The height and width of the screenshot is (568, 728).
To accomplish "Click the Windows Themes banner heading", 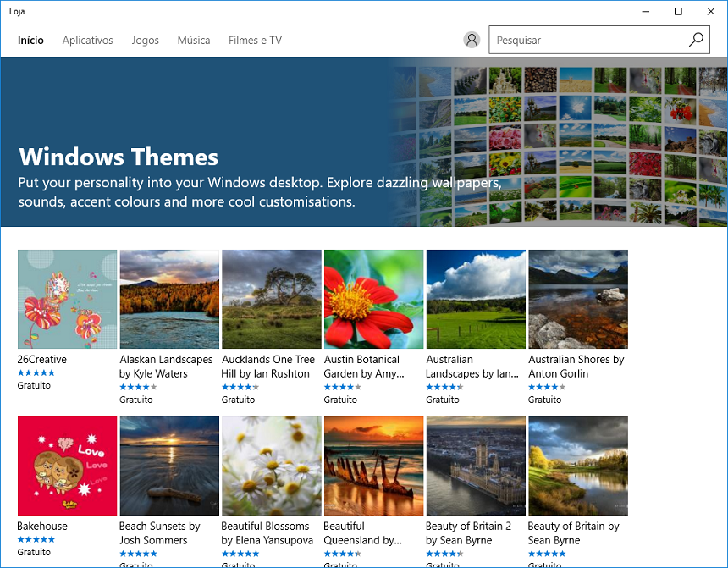I will click(119, 157).
